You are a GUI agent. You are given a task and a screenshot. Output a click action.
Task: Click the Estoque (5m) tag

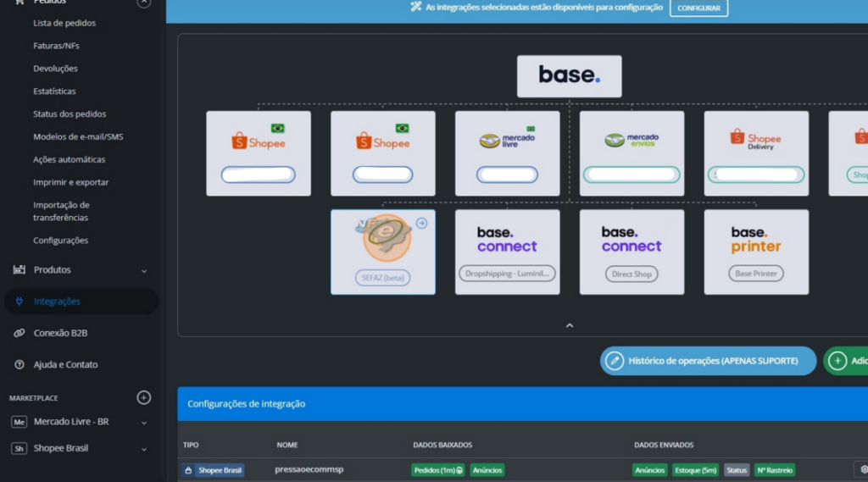pos(695,470)
